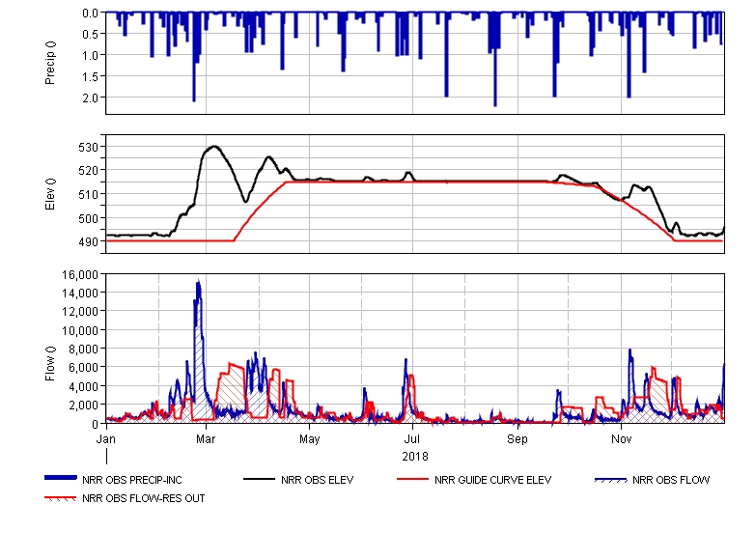Click the black NRR OBS ELEV legend line
This screenshot has width=755, height=560.
[259, 480]
